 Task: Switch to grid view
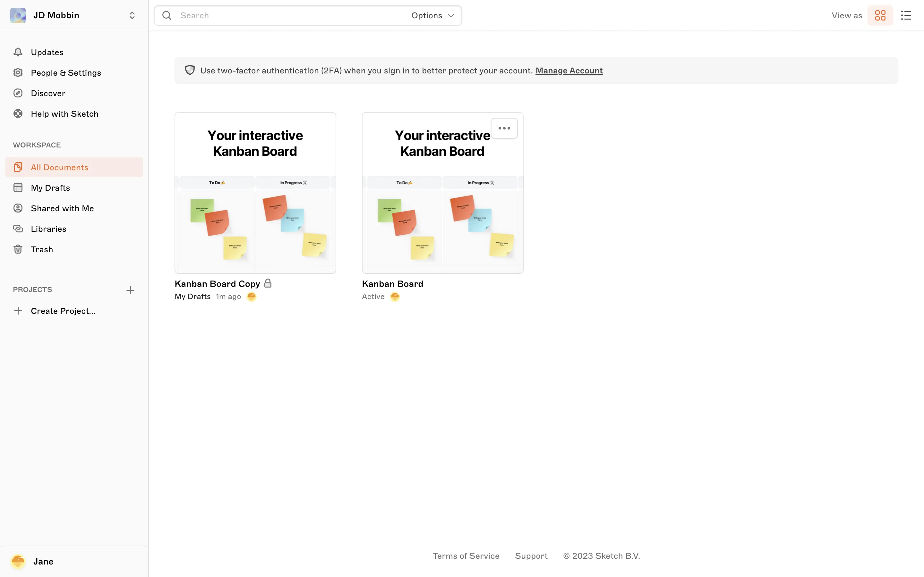point(880,15)
